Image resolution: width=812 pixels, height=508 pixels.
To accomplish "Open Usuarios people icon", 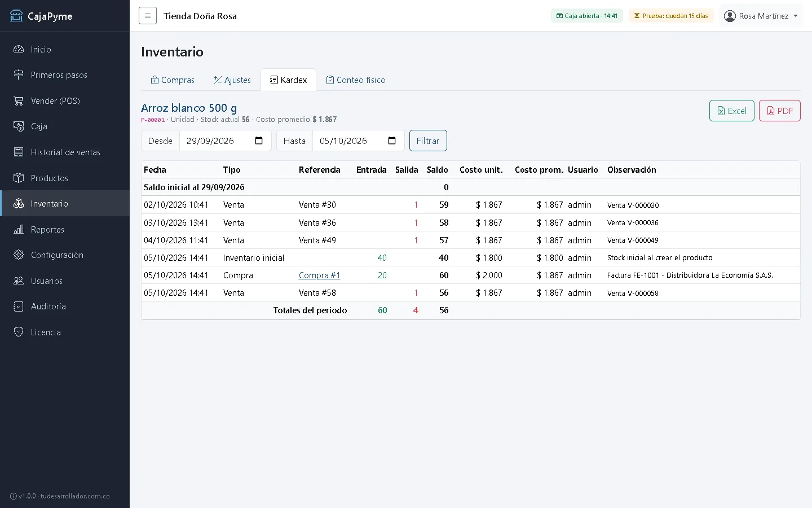I will [19, 281].
